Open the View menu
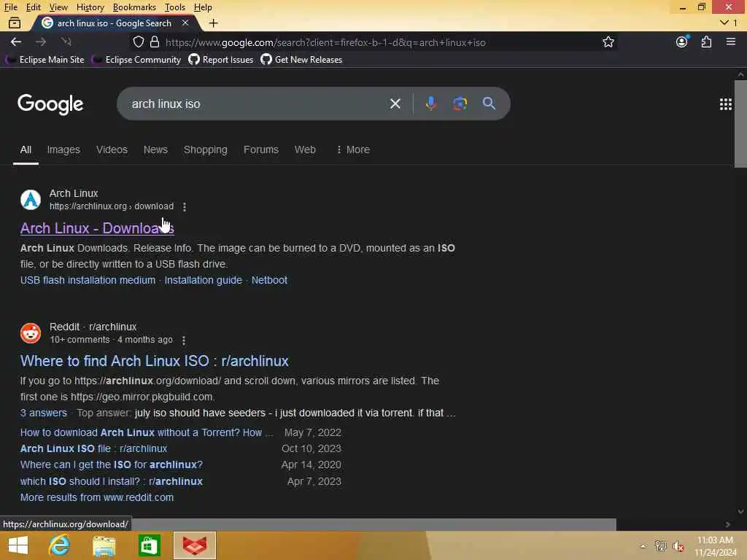 [x=58, y=7]
